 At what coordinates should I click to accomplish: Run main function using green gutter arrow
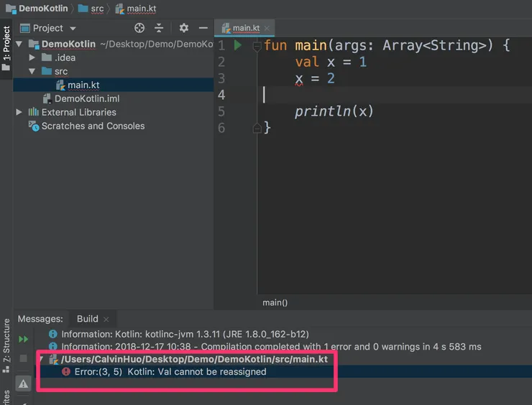[x=238, y=45]
